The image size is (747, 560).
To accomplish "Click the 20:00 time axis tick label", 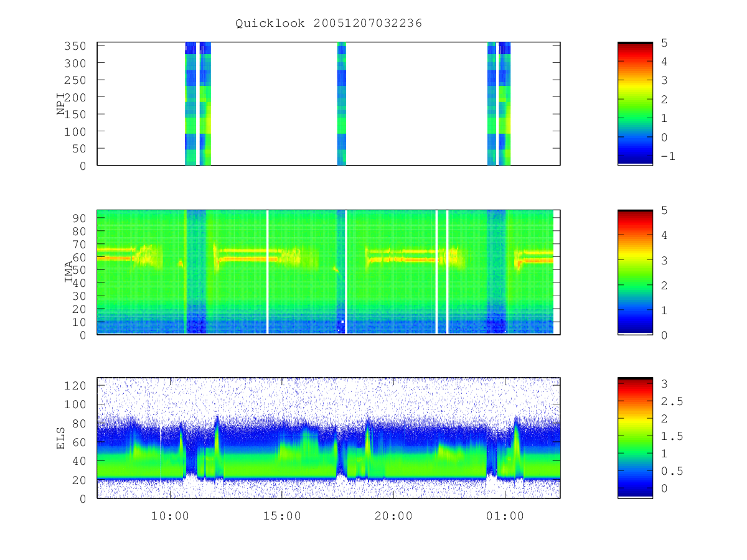I will pyautogui.click(x=393, y=516).
